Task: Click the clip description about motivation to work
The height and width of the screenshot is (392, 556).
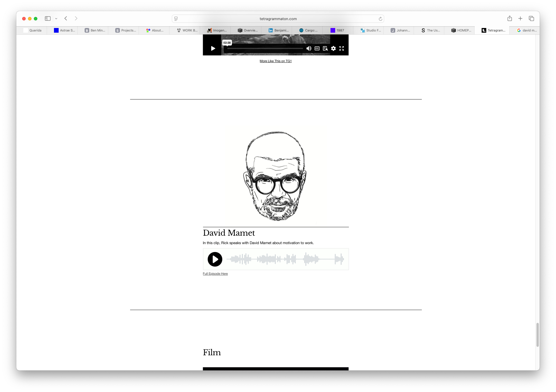Action: (258, 243)
